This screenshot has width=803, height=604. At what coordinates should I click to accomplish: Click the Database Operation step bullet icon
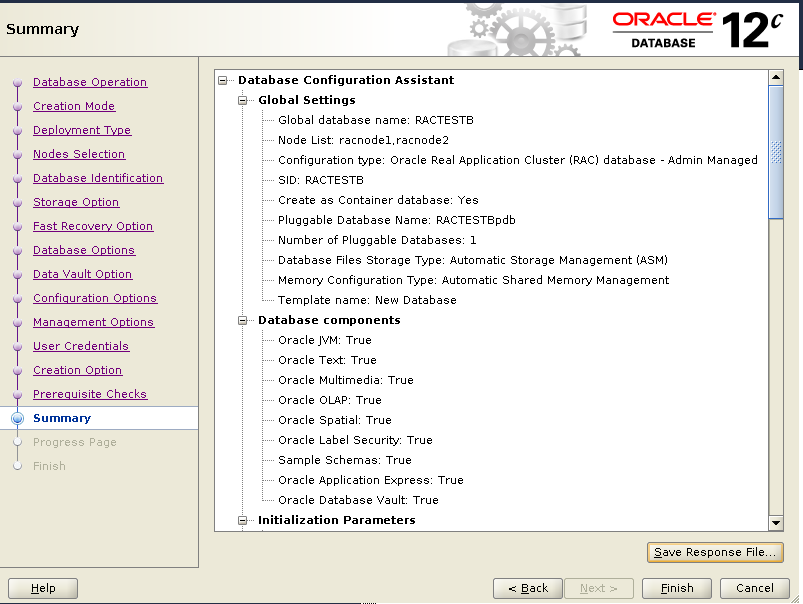point(17,82)
